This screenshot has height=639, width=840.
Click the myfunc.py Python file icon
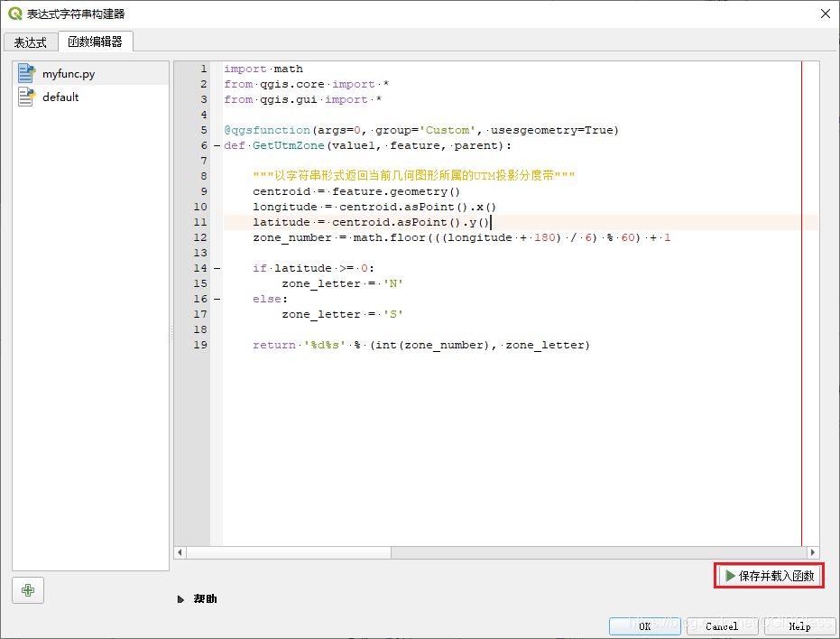point(26,73)
